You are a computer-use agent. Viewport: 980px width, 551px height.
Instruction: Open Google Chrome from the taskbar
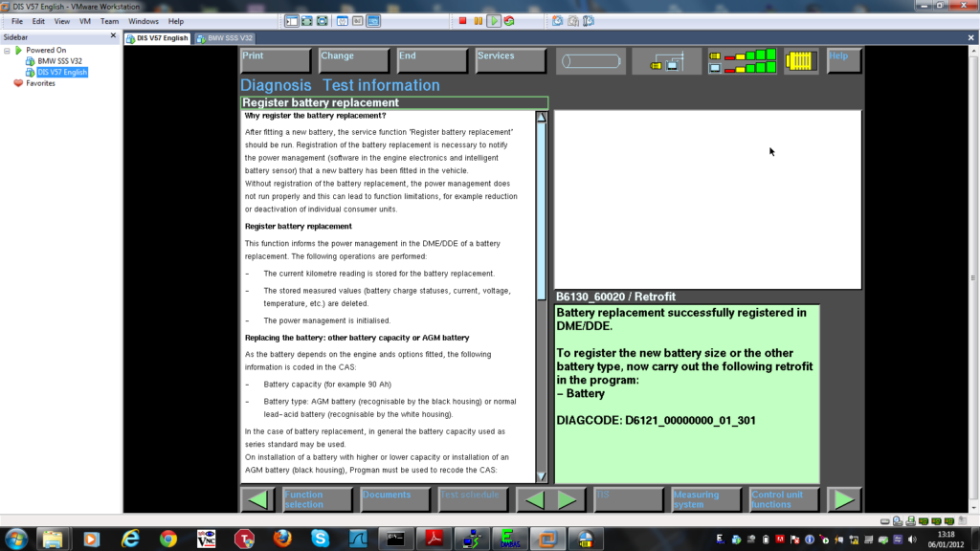point(168,539)
